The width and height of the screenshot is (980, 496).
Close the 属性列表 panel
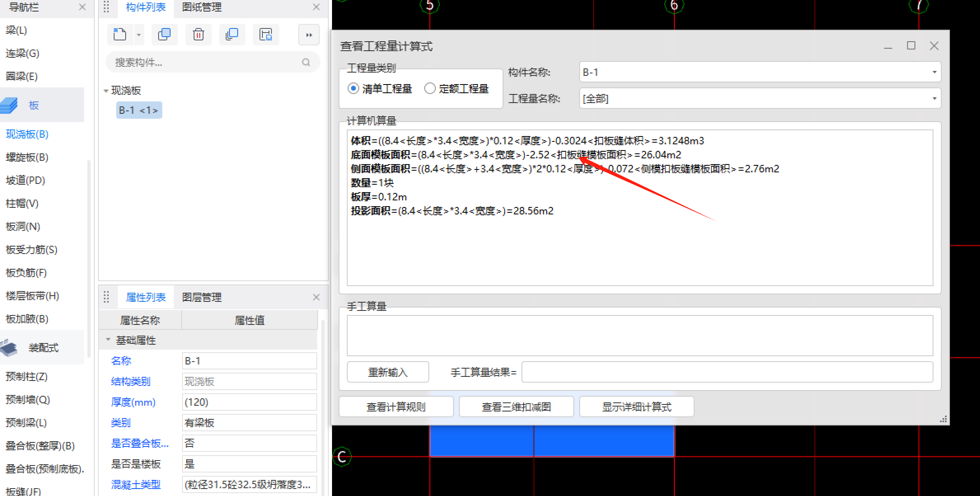pyautogui.click(x=316, y=297)
